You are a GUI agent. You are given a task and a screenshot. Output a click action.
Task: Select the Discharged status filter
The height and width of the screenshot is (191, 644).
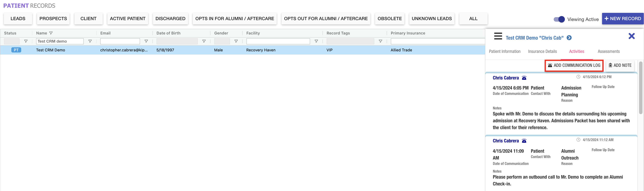170,19
